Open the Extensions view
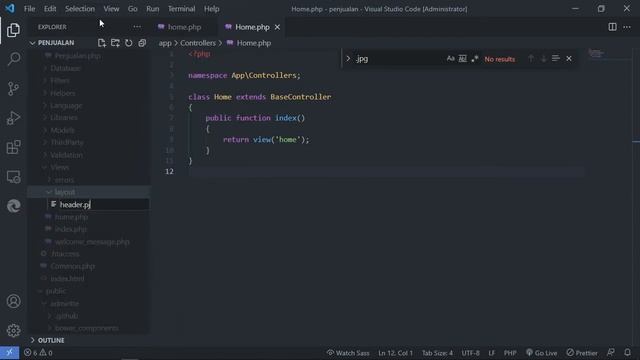 click(x=13, y=147)
